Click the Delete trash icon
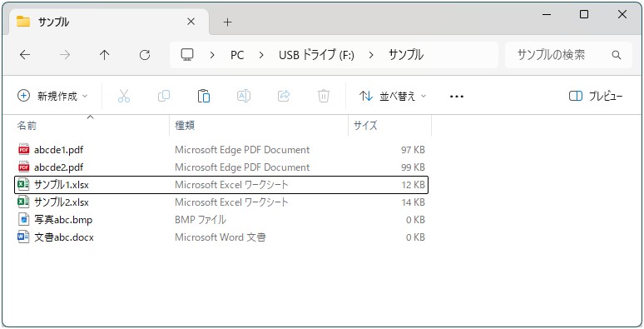The height and width of the screenshot is (329, 644). click(x=324, y=96)
